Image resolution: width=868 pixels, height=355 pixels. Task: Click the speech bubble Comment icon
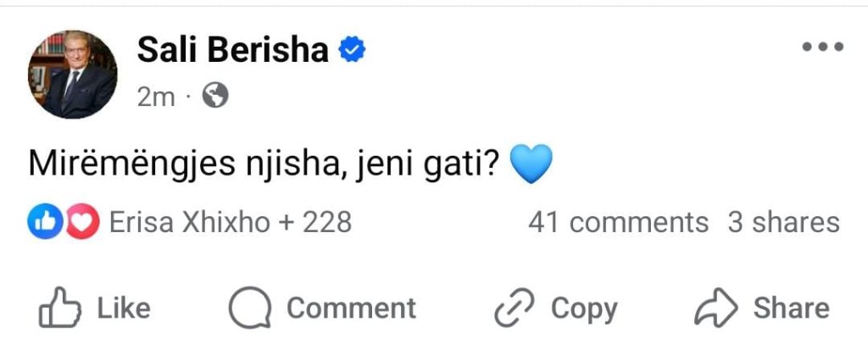click(250, 308)
